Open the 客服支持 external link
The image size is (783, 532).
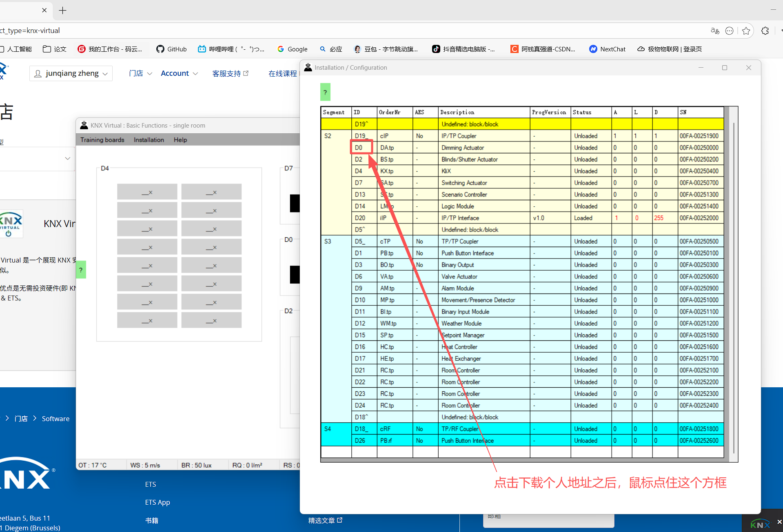230,73
